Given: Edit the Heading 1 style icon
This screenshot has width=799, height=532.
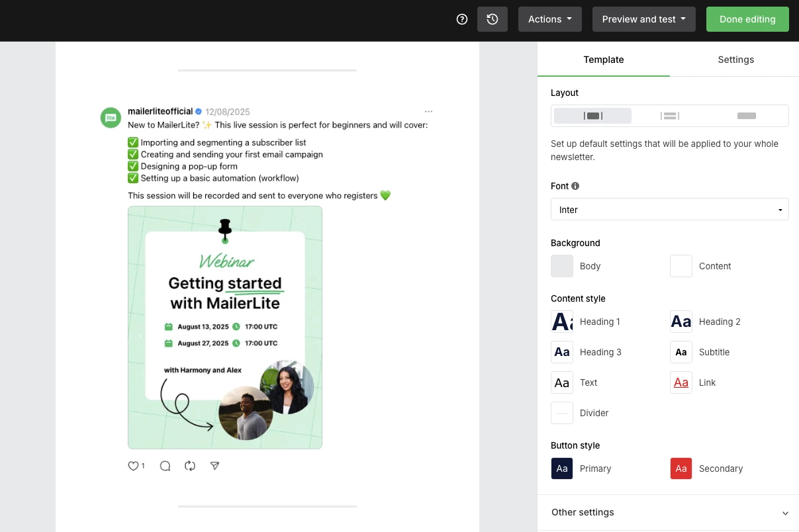Looking at the screenshot, I should [562, 322].
